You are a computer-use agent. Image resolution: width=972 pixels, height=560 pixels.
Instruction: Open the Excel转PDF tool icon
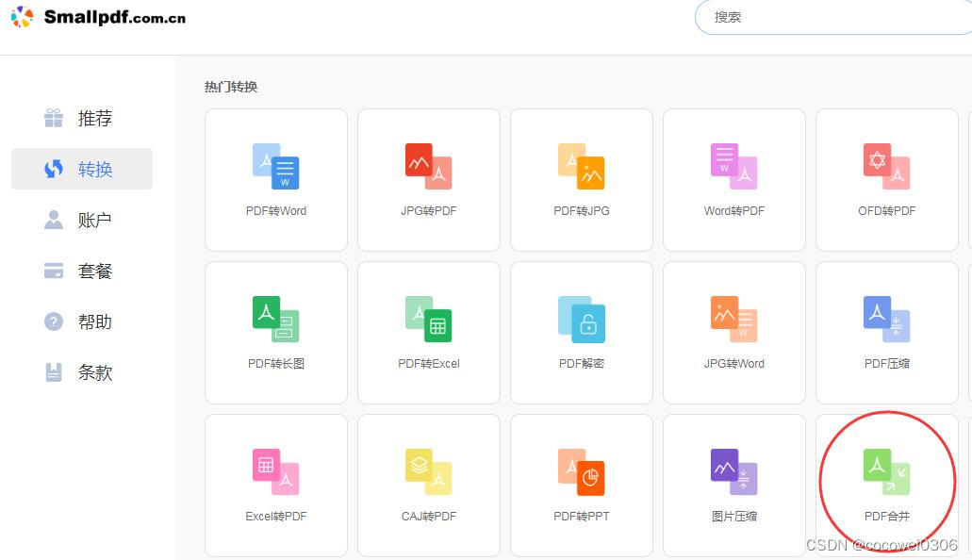coord(276,471)
